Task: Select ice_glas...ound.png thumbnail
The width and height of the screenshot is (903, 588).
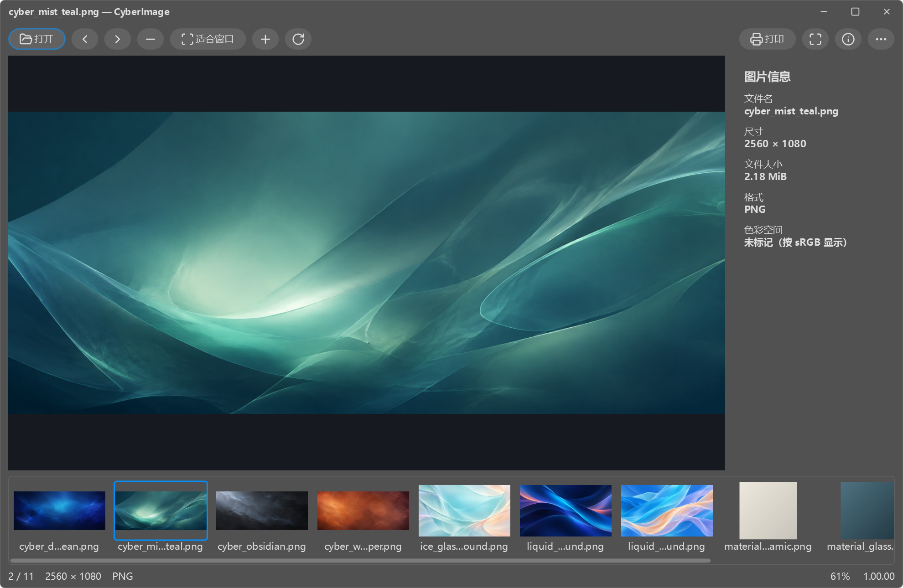Action: coord(464,516)
